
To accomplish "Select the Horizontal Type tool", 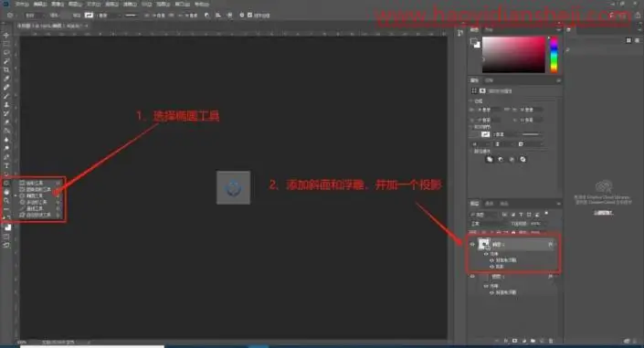I will click(6, 165).
